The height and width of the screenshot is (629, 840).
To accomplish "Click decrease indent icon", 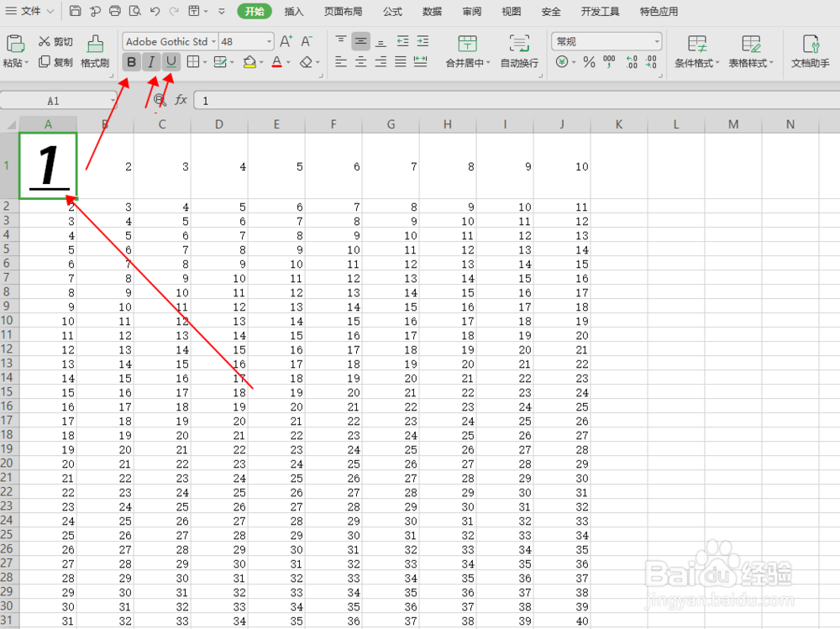I will pos(403,40).
